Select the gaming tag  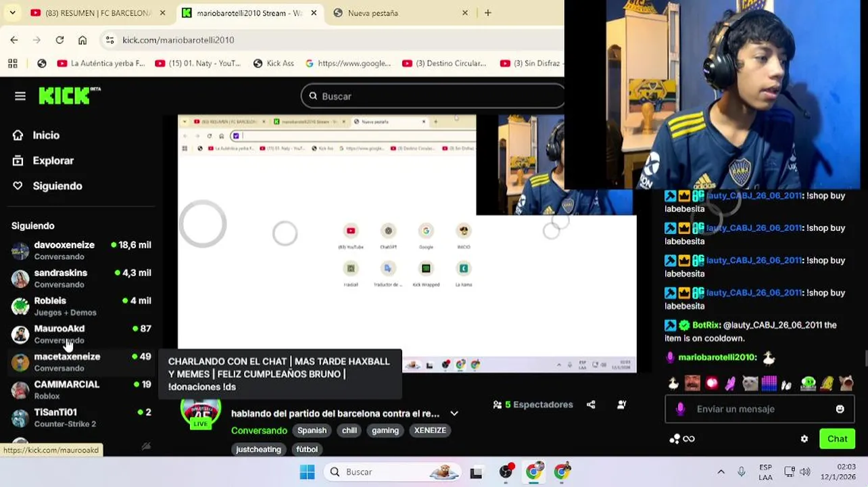tap(385, 430)
